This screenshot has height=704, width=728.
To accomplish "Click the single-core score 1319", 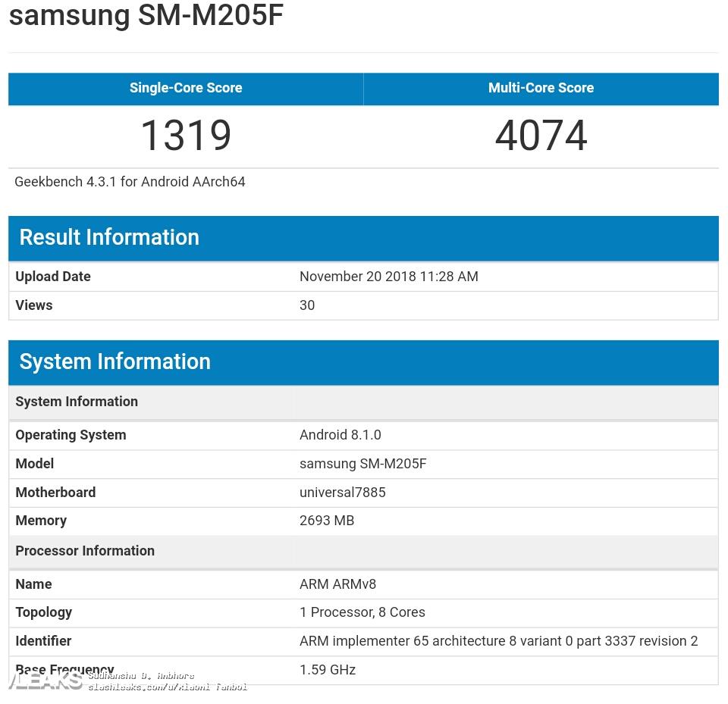I will pos(186,136).
